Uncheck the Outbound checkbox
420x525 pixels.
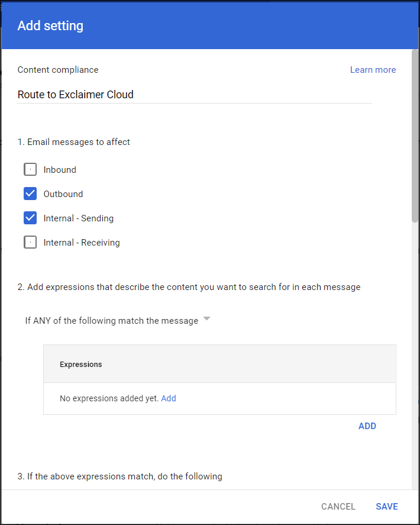30,194
